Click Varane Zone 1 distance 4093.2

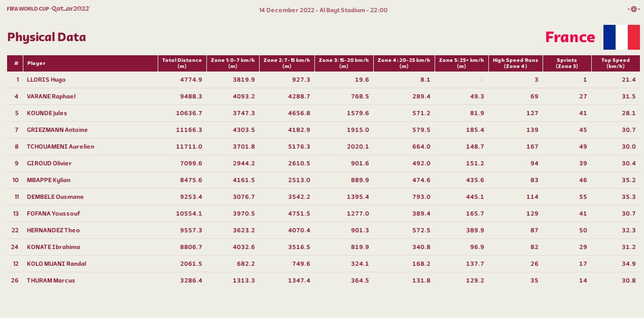click(244, 96)
